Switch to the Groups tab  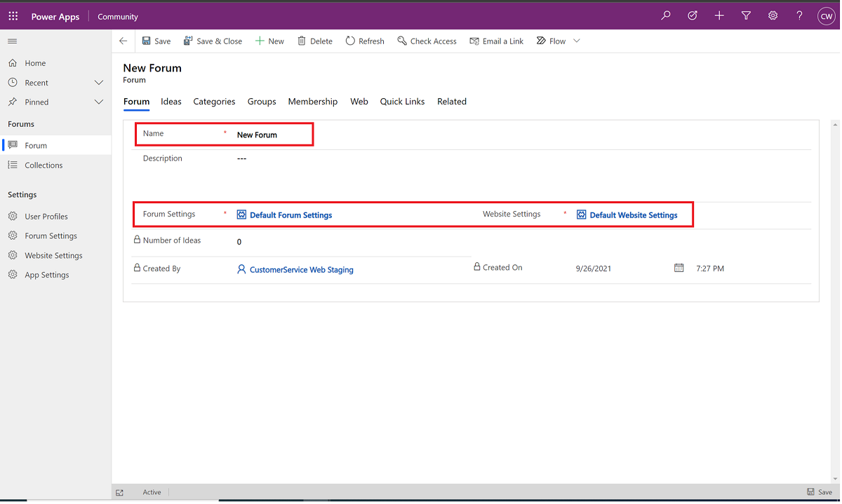pos(262,102)
